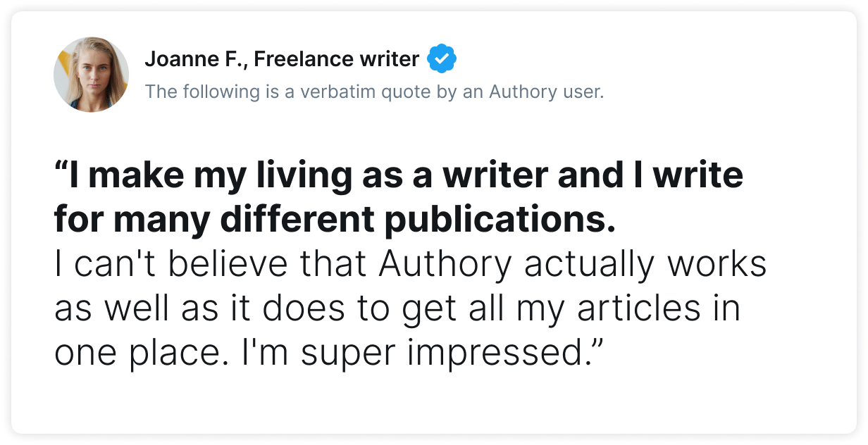Click the line starting "as well as it does"
Image resolution: width=868 pixels, height=445 pixels.
[397, 310]
